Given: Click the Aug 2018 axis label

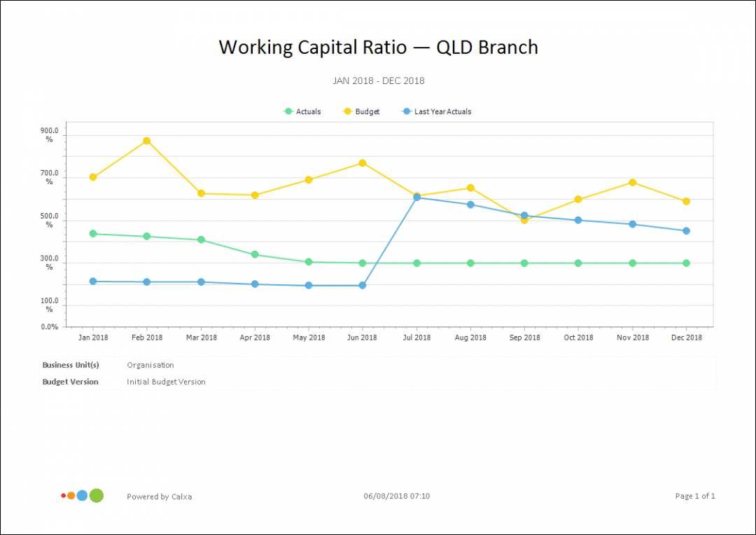Looking at the screenshot, I should [470, 338].
